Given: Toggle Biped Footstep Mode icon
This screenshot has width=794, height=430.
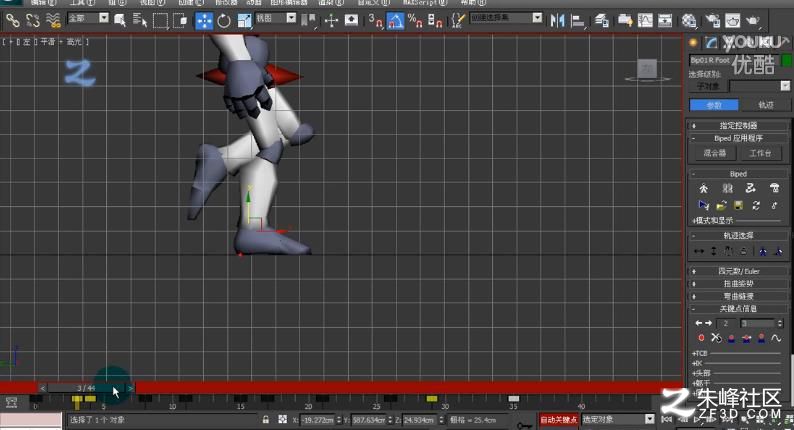Looking at the screenshot, I should tap(727, 188).
